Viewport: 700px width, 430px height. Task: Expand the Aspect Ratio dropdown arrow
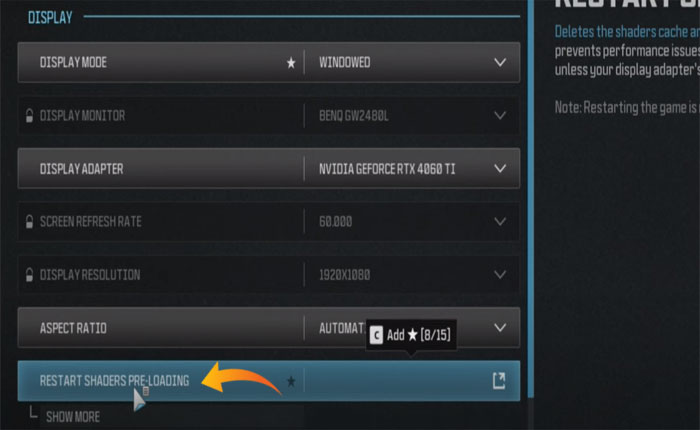500,328
